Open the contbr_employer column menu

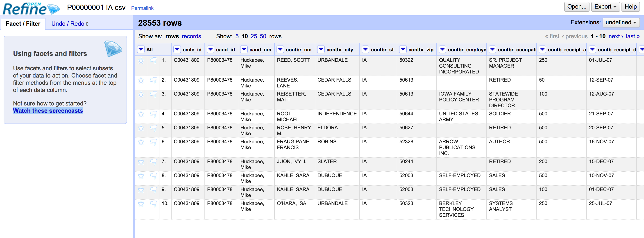pos(442,50)
